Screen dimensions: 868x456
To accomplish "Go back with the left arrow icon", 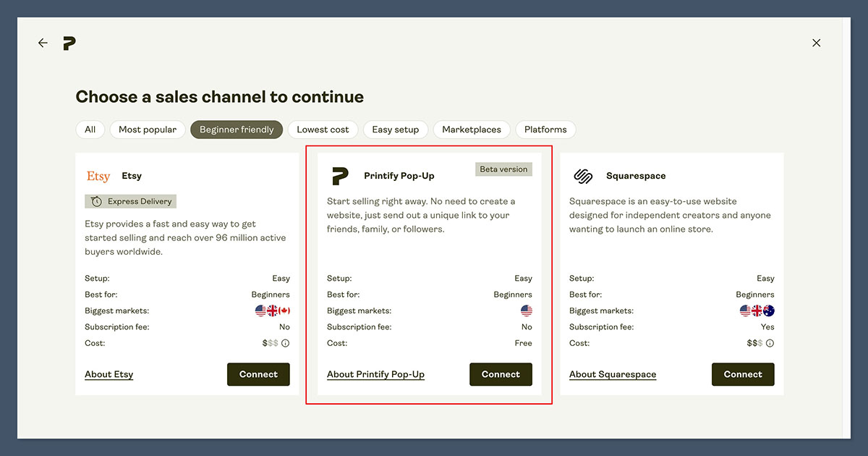I will click(43, 43).
